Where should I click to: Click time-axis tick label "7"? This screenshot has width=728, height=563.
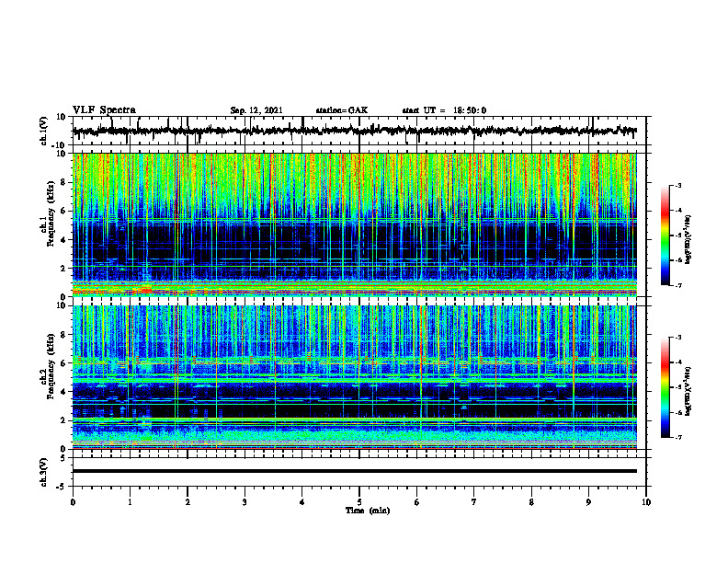[x=474, y=502]
